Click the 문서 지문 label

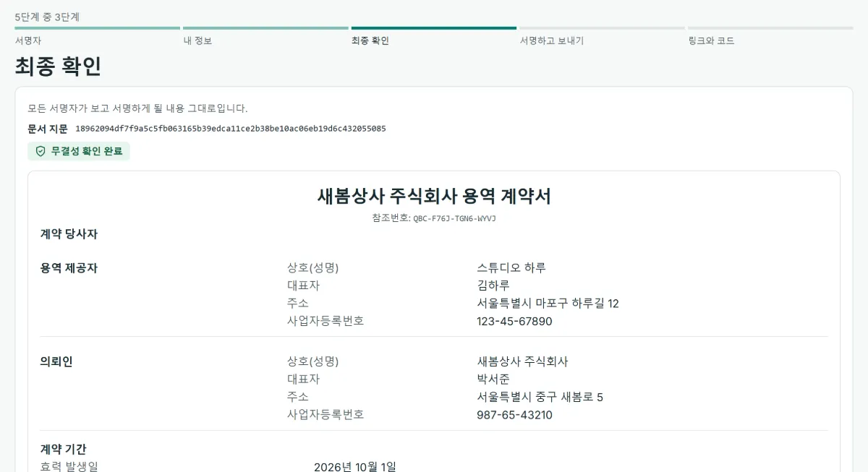tap(48, 129)
